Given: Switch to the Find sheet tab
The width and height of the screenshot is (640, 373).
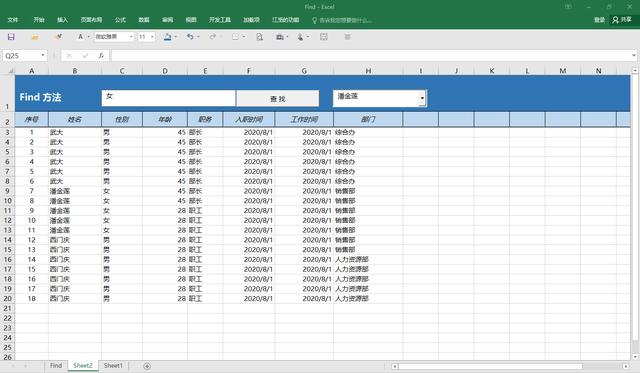Looking at the screenshot, I should click(x=56, y=366).
